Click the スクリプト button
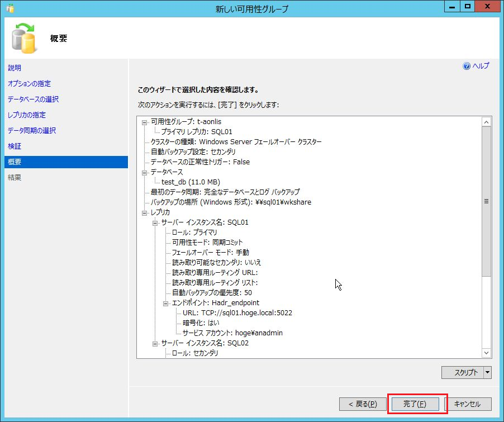Viewport: 504px width, 422px height. coord(462,373)
